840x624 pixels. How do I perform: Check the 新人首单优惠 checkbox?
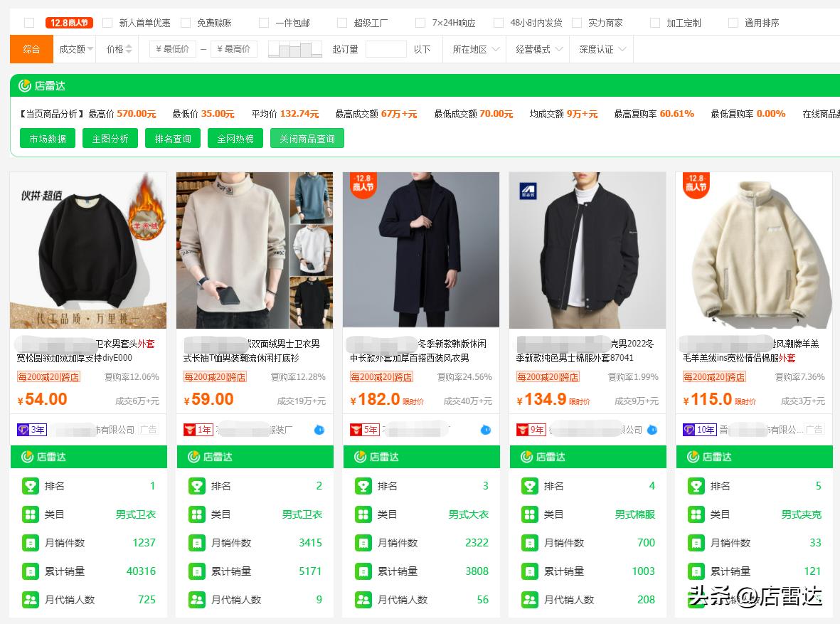107,23
